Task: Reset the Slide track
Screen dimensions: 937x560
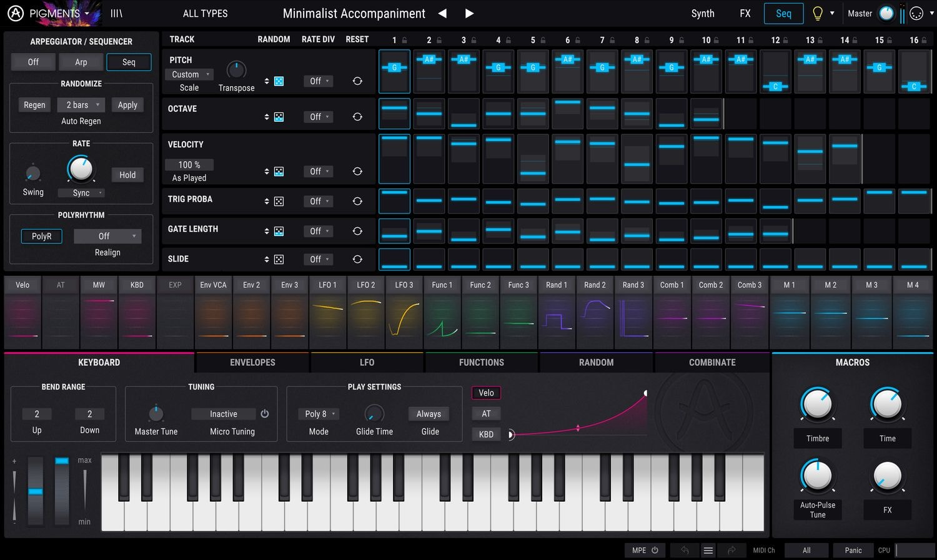Action: [x=357, y=259]
